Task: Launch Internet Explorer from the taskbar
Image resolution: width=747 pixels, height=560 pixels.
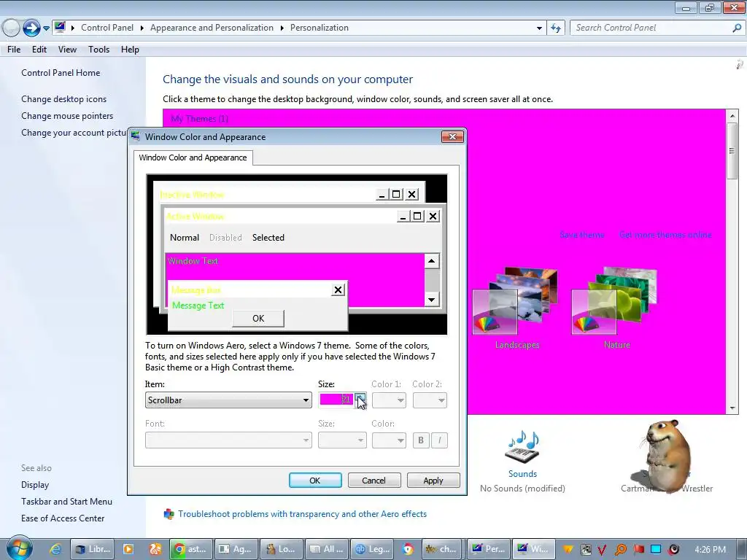Action: (x=55, y=549)
